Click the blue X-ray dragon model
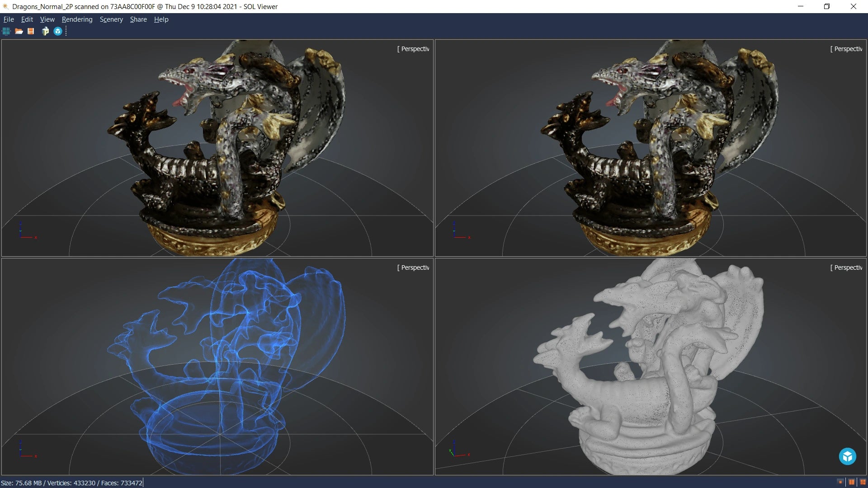Screen dimensions: 868x488 [226, 366]
